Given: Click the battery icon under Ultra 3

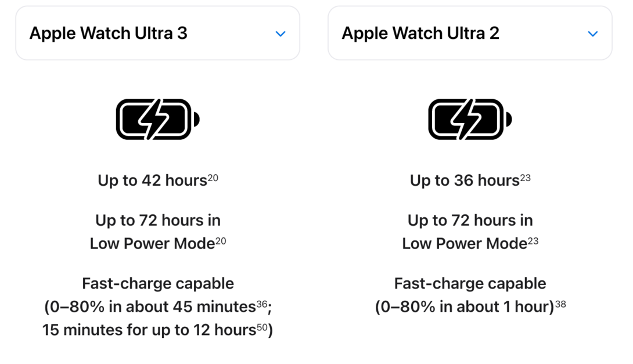Looking at the screenshot, I should (x=157, y=119).
